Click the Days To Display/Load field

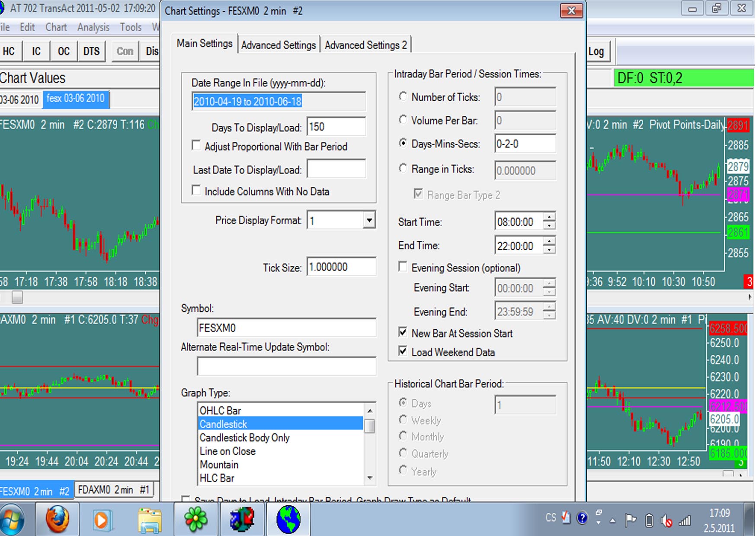pyautogui.click(x=336, y=127)
